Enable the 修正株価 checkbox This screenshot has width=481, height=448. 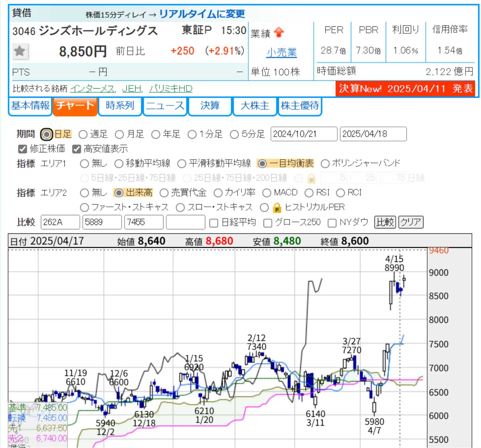[x=22, y=149]
